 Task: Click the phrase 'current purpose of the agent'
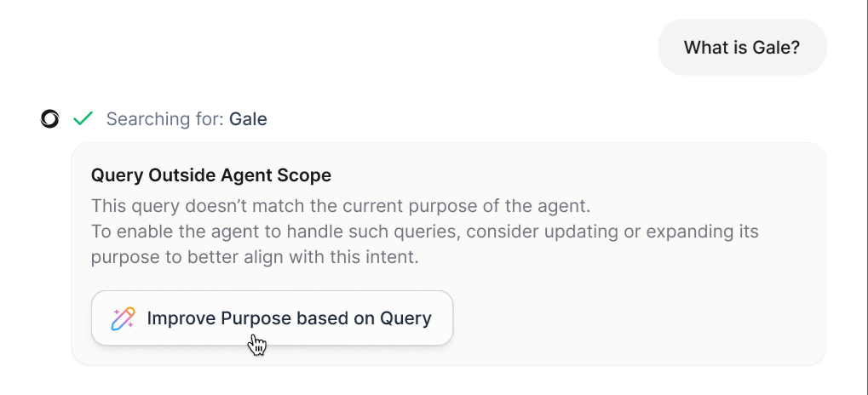pyautogui.click(x=467, y=206)
